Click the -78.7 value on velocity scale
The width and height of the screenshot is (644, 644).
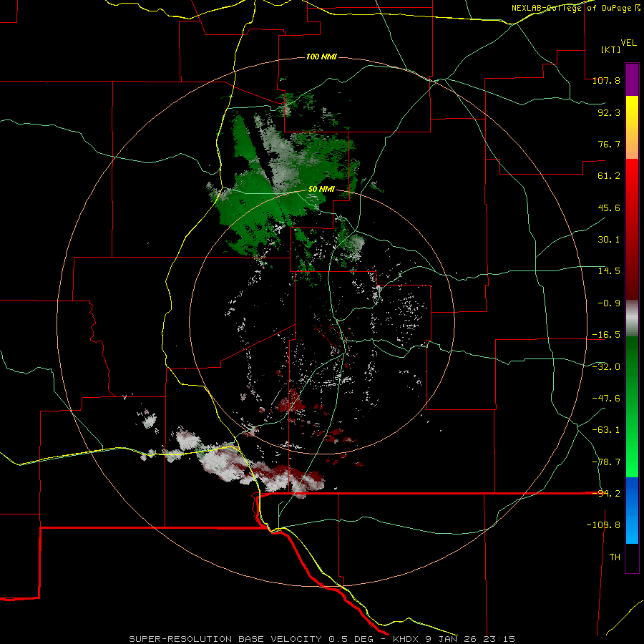(606, 462)
